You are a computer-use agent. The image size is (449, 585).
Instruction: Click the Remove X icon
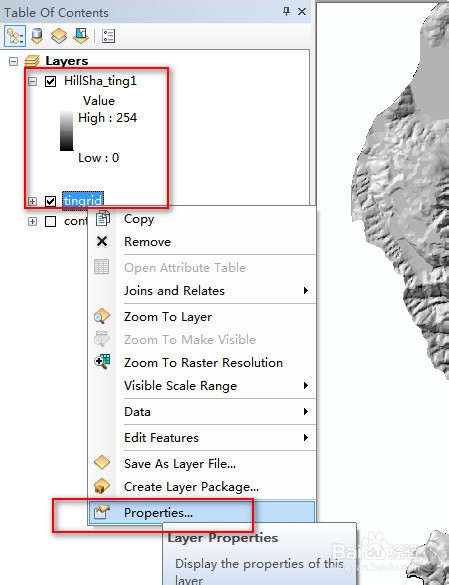click(102, 241)
